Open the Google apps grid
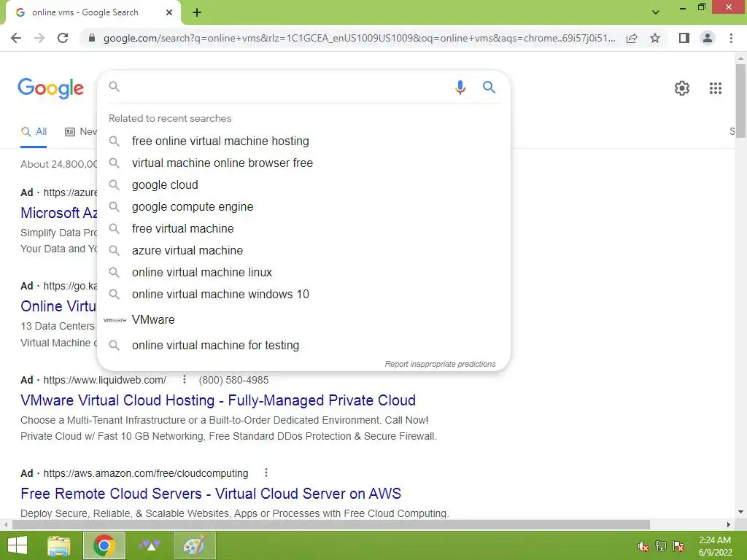 [715, 88]
